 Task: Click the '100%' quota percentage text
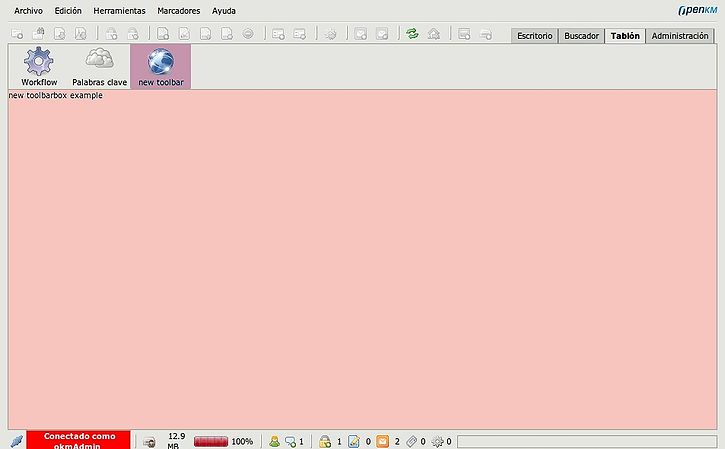[242, 442]
